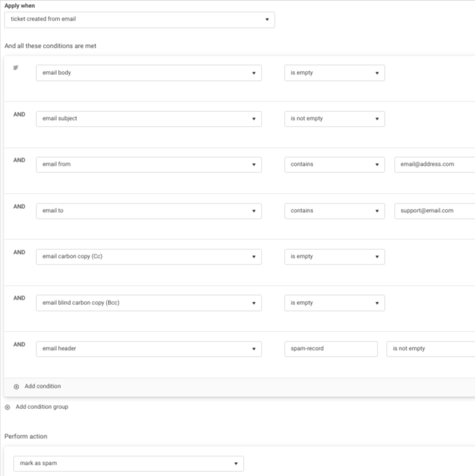Click the plus icon beside Add condition group

click(7, 407)
